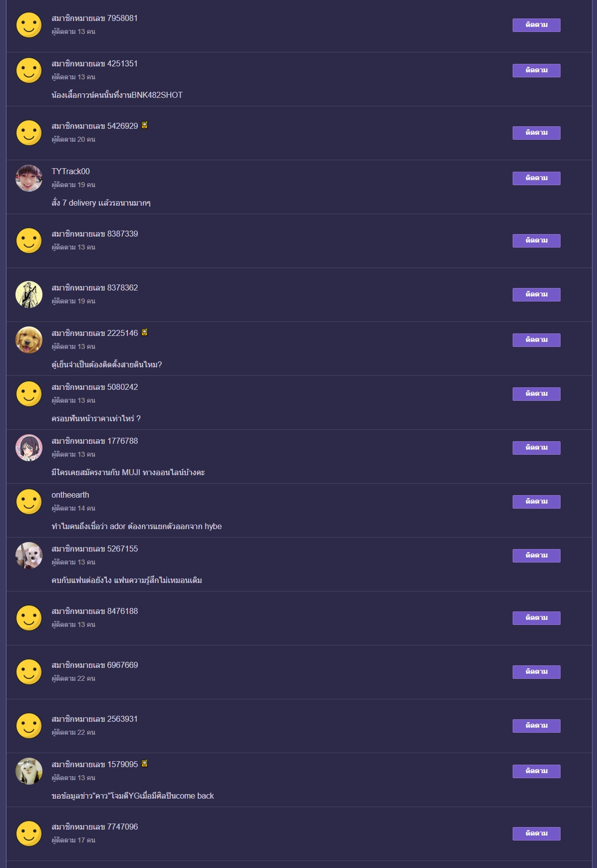
Task: Follow ontheearth via the ติดตาม button
Action: coord(536,502)
